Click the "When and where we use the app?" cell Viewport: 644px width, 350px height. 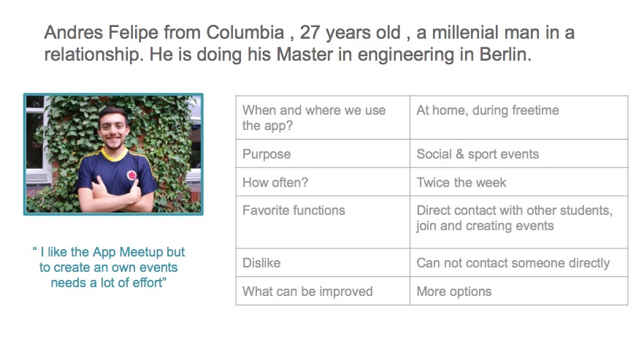(322, 118)
